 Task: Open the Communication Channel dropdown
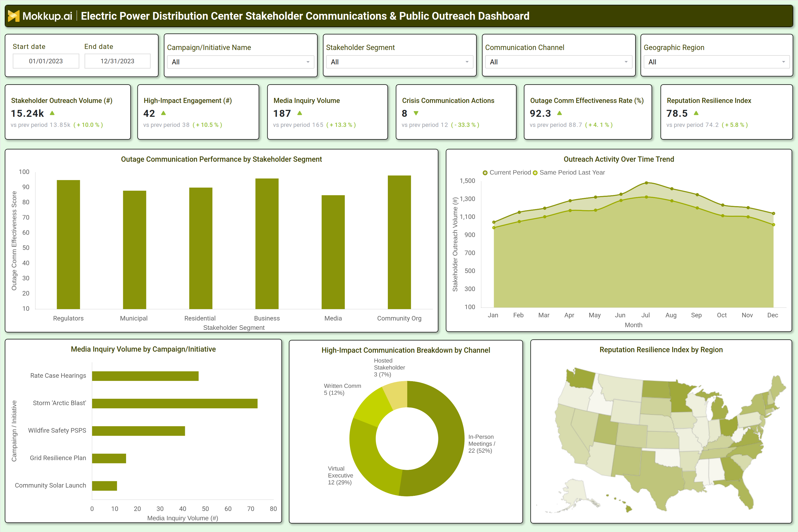(558, 62)
